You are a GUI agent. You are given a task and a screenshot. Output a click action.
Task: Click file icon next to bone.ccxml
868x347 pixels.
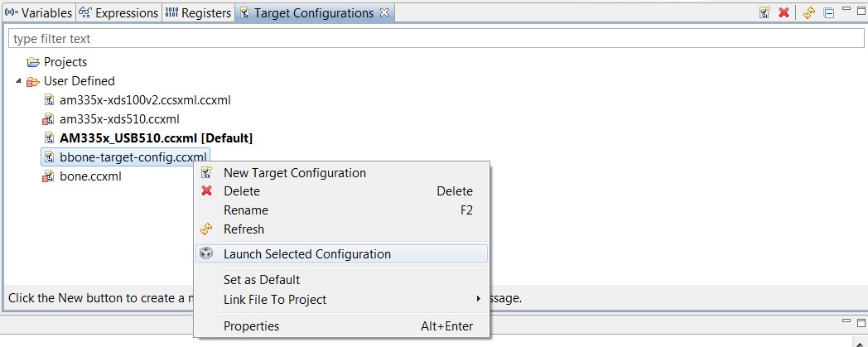[49, 176]
